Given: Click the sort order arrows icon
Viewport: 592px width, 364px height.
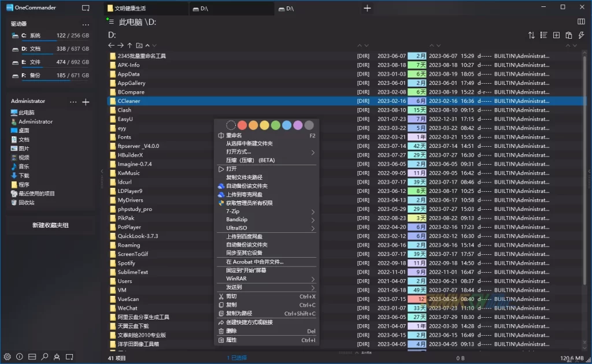Looking at the screenshot, I should click(x=531, y=35).
